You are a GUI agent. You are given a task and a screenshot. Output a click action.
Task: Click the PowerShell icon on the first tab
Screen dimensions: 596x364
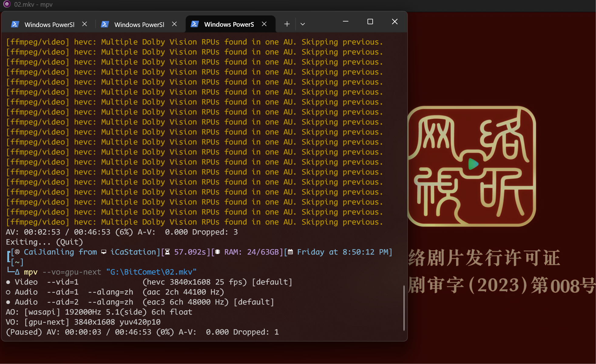[15, 24]
